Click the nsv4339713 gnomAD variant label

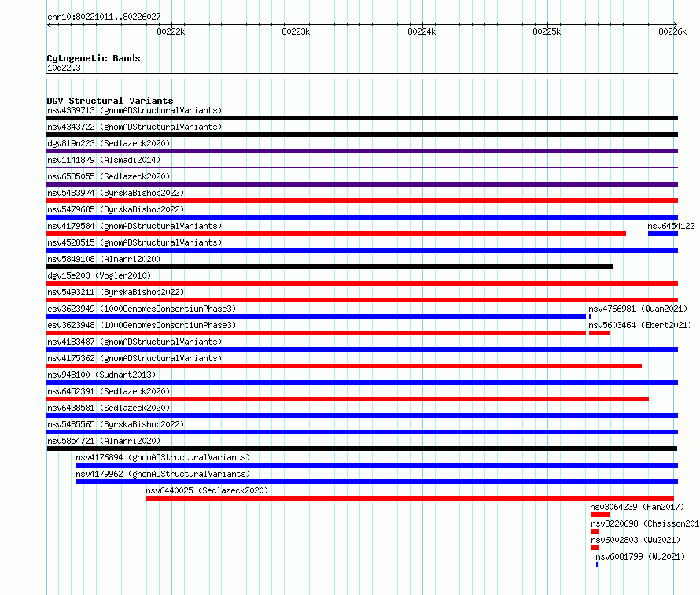click(x=134, y=110)
